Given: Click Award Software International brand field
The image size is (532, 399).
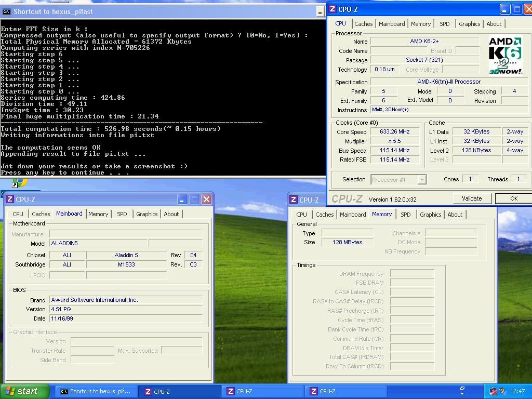Looking at the screenshot, I should [126, 300].
